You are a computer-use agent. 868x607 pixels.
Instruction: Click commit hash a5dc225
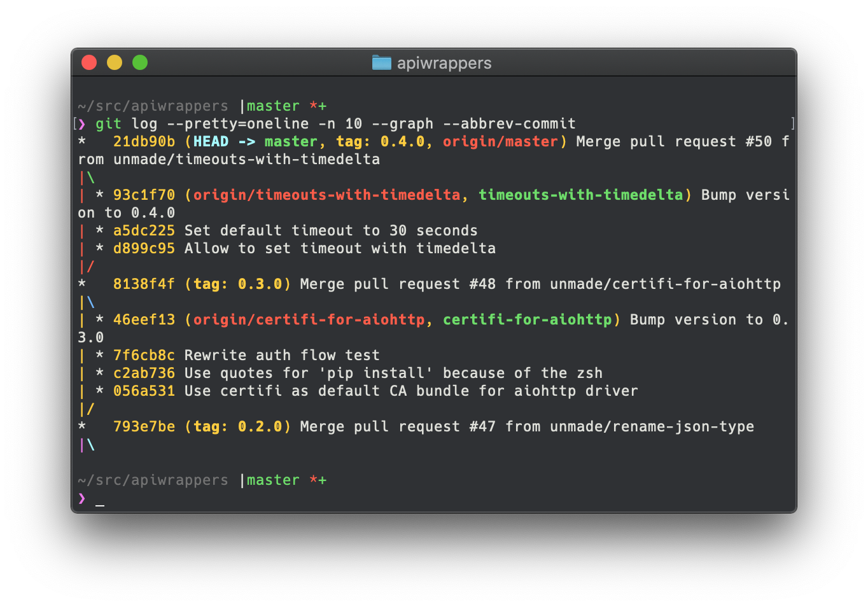144,231
